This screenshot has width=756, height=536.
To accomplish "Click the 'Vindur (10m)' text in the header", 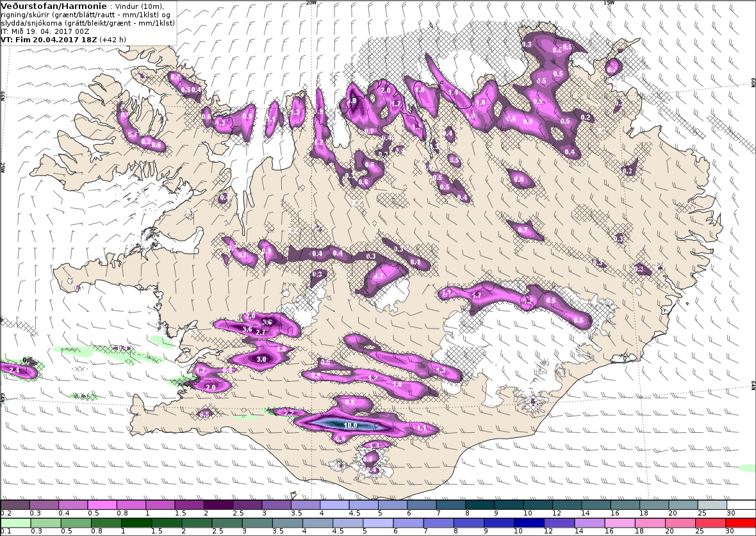I will (x=140, y=7).
